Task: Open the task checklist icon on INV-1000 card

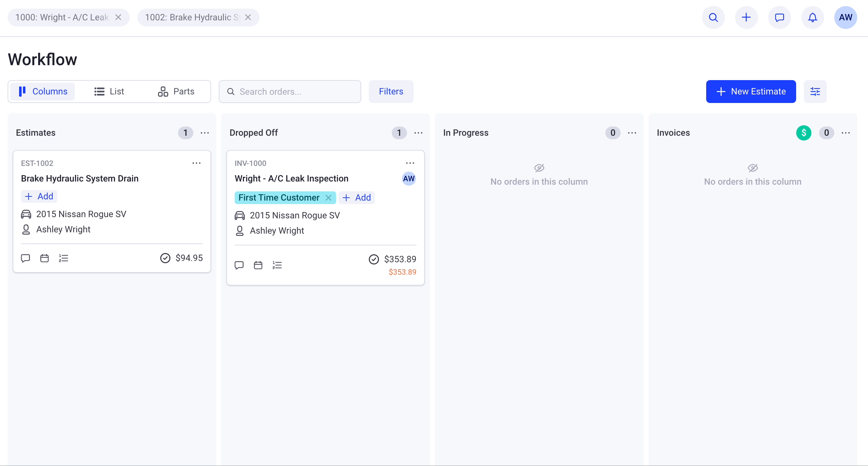Action: click(277, 265)
